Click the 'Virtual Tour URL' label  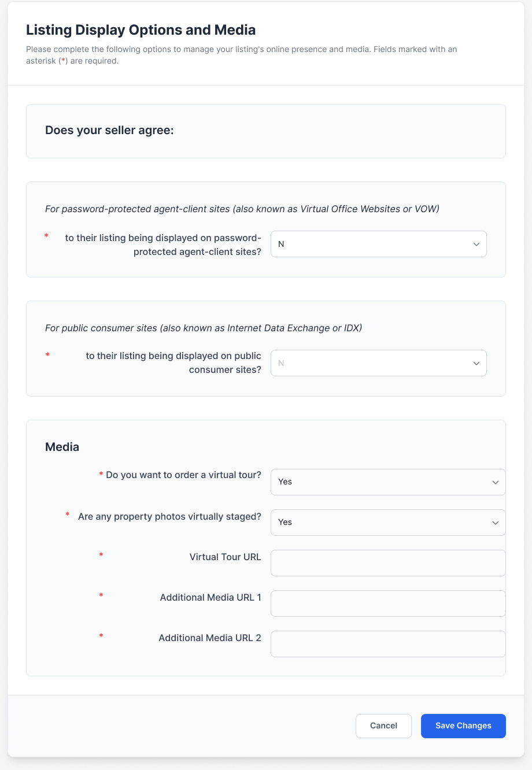(x=225, y=557)
